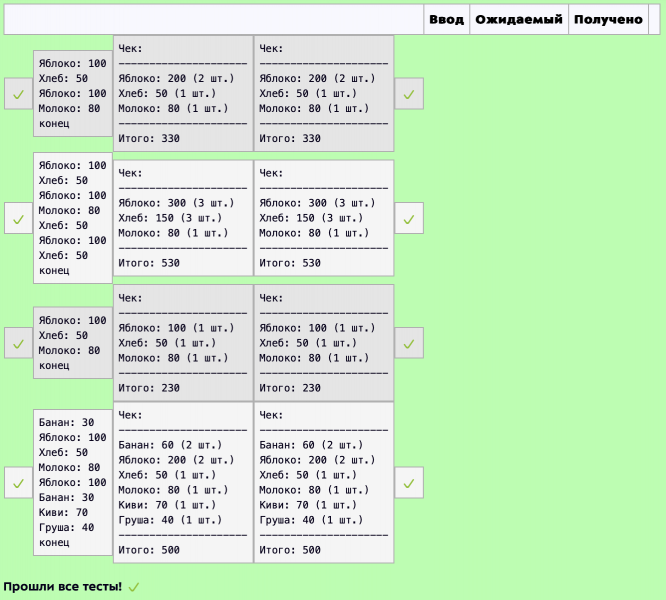Select 'конец' in the Итого 500 test input
Screen dimensions: 666x600
click(54, 543)
